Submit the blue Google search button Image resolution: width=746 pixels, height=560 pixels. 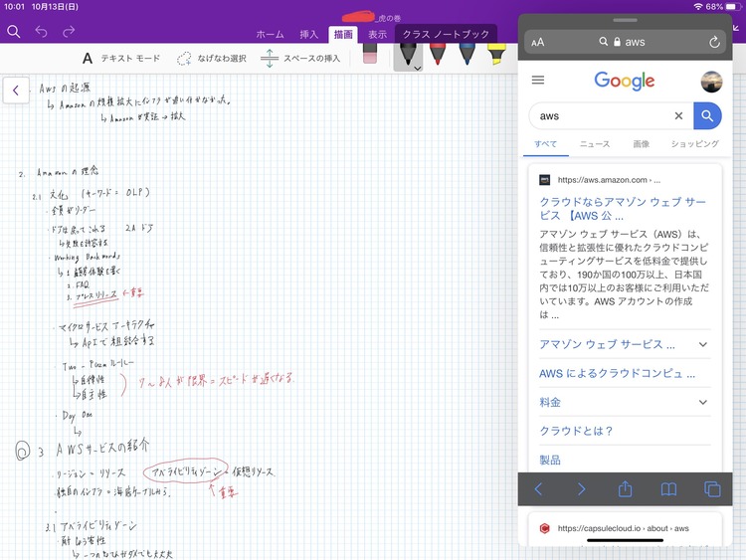(x=707, y=115)
